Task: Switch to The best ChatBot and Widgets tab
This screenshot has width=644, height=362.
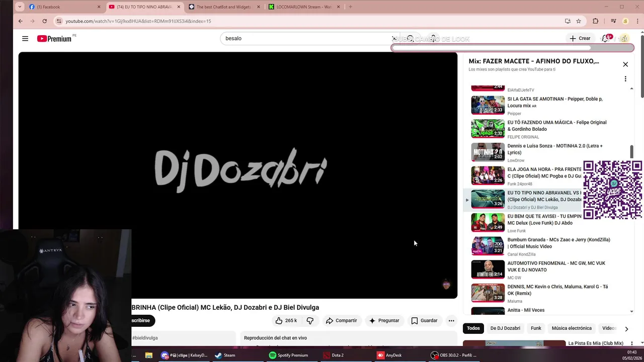Action: tap(225, 7)
